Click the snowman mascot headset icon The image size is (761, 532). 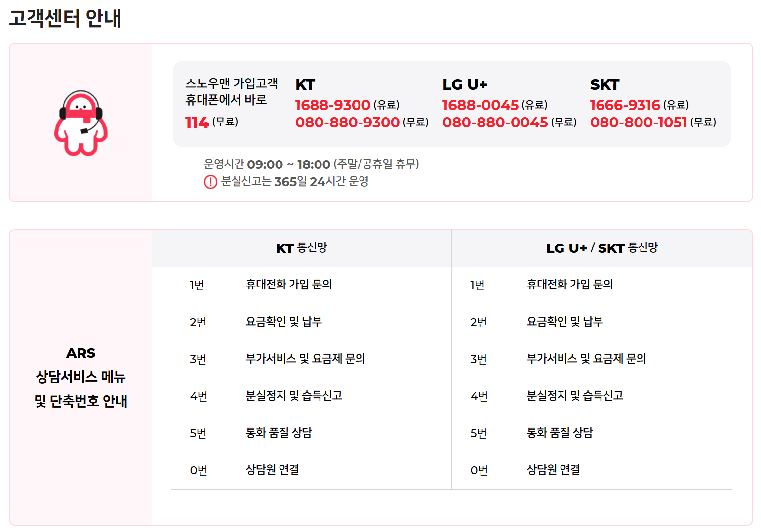click(81, 123)
